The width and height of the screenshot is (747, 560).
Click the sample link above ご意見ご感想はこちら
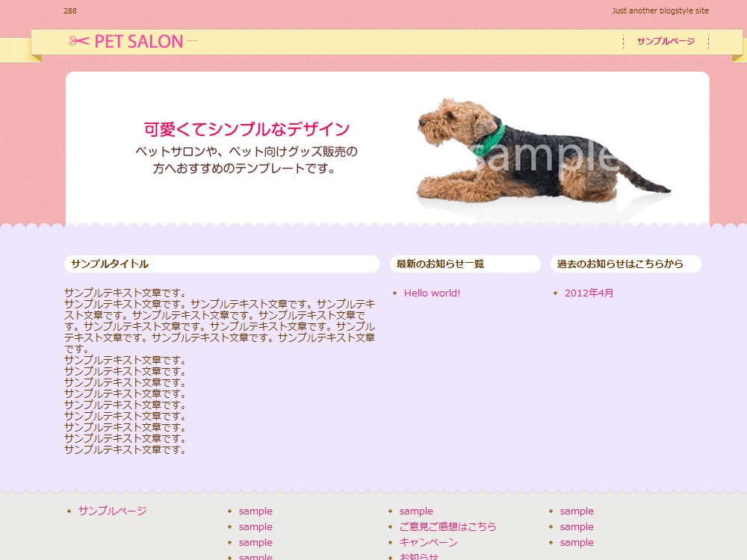point(416,511)
